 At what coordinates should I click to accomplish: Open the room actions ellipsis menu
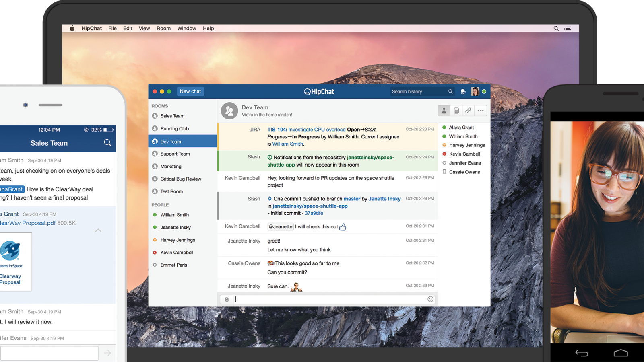481,111
